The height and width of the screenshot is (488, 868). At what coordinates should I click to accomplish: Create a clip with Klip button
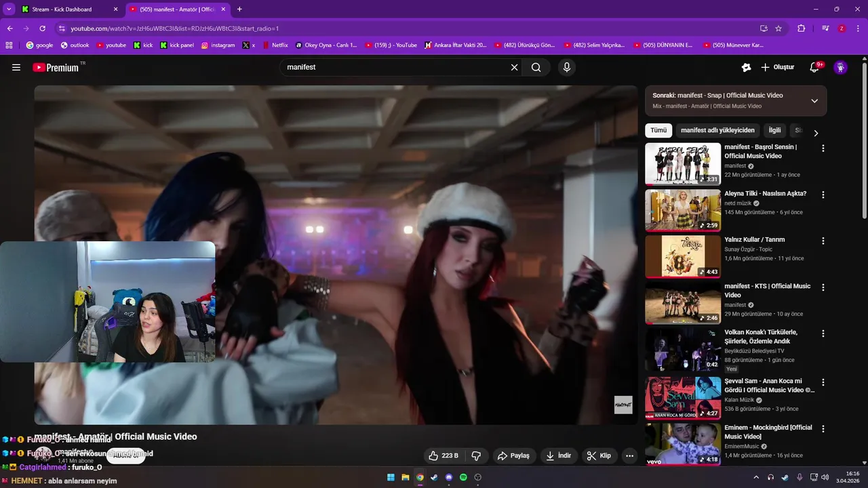click(x=599, y=455)
